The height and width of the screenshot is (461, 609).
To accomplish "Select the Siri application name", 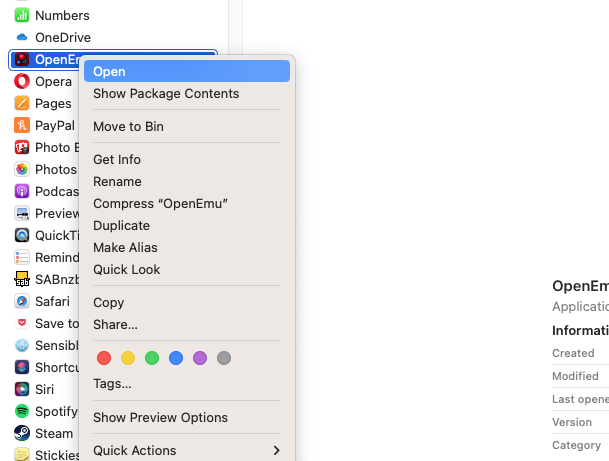I will tap(45, 390).
